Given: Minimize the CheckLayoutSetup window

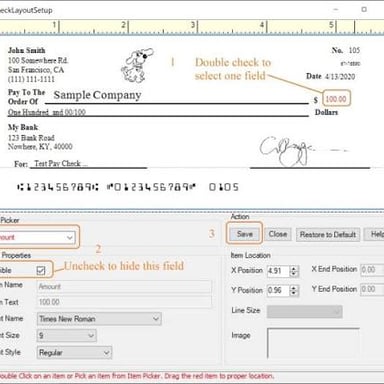Looking at the screenshot, I should [x=336, y=9].
